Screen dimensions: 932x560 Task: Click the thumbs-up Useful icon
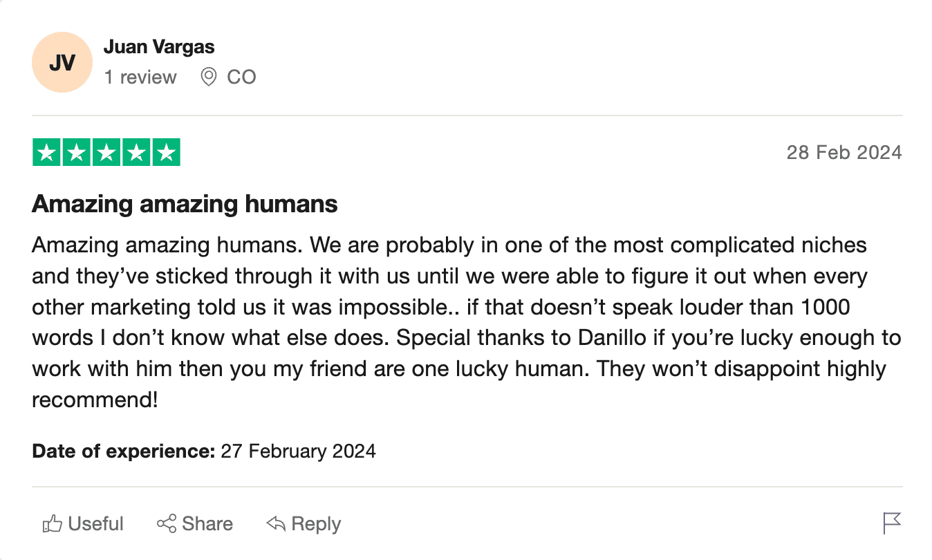pyautogui.click(x=53, y=524)
